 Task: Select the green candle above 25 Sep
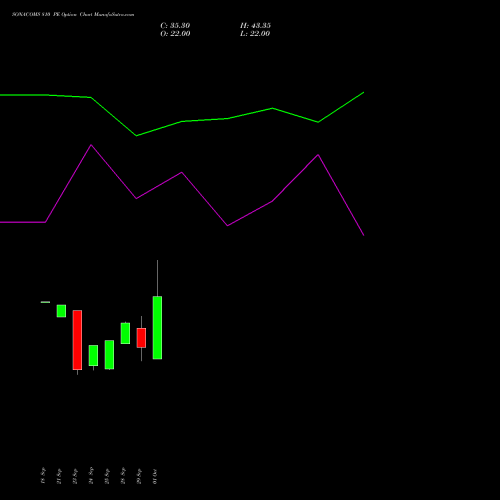(x=109, y=355)
